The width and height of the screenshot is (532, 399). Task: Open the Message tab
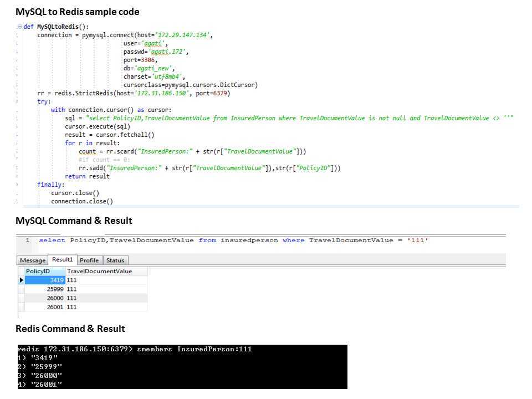click(33, 260)
